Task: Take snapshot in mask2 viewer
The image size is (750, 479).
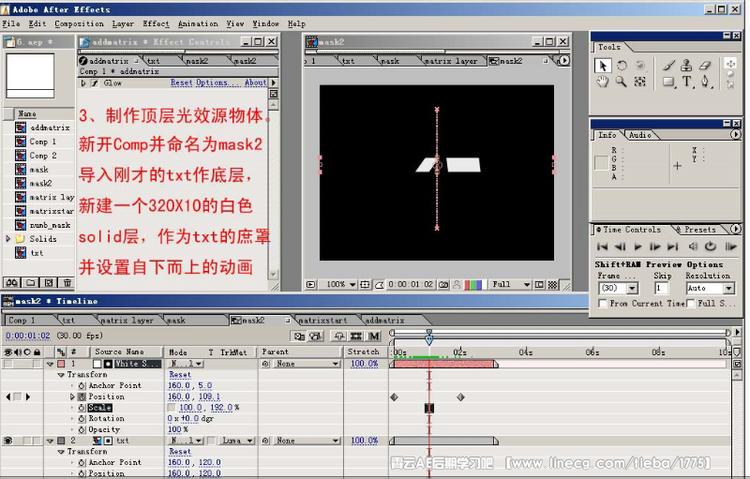Action: tap(443, 285)
